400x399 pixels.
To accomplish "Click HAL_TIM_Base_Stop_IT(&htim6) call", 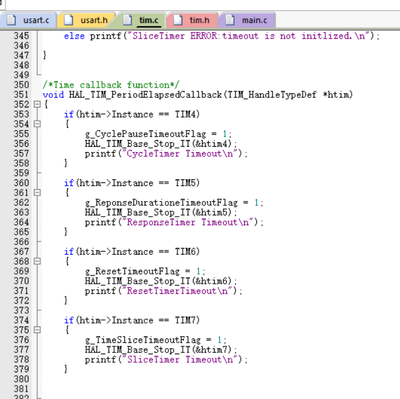I will pos(161,281).
